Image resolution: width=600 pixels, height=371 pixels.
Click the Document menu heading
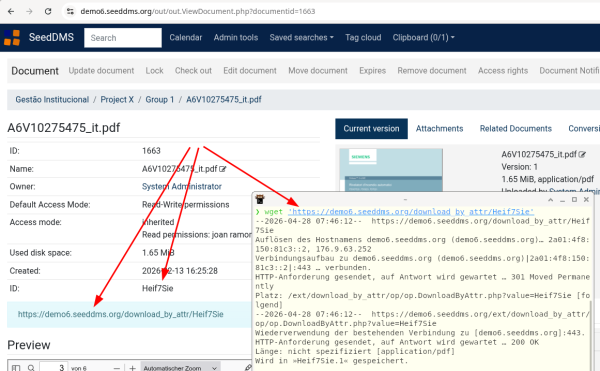[x=35, y=71]
